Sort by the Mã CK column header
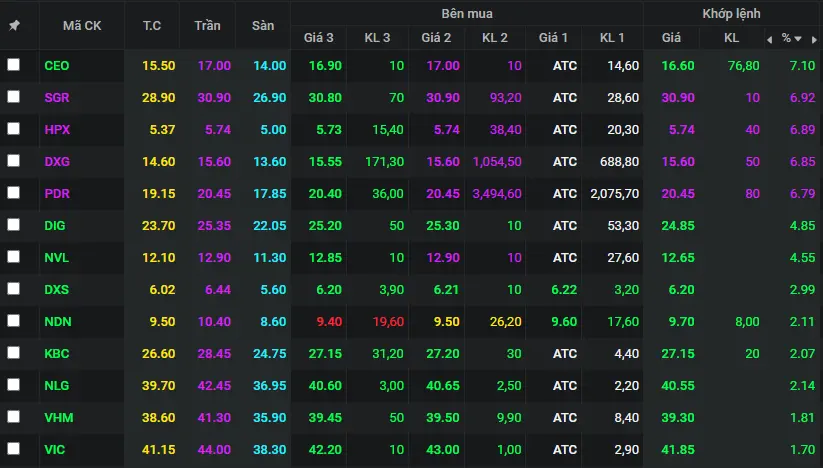The height and width of the screenshot is (468, 823). (x=81, y=25)
